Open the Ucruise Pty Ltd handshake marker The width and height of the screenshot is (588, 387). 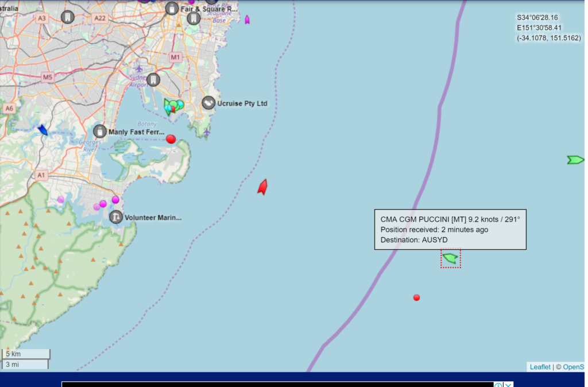208,103
